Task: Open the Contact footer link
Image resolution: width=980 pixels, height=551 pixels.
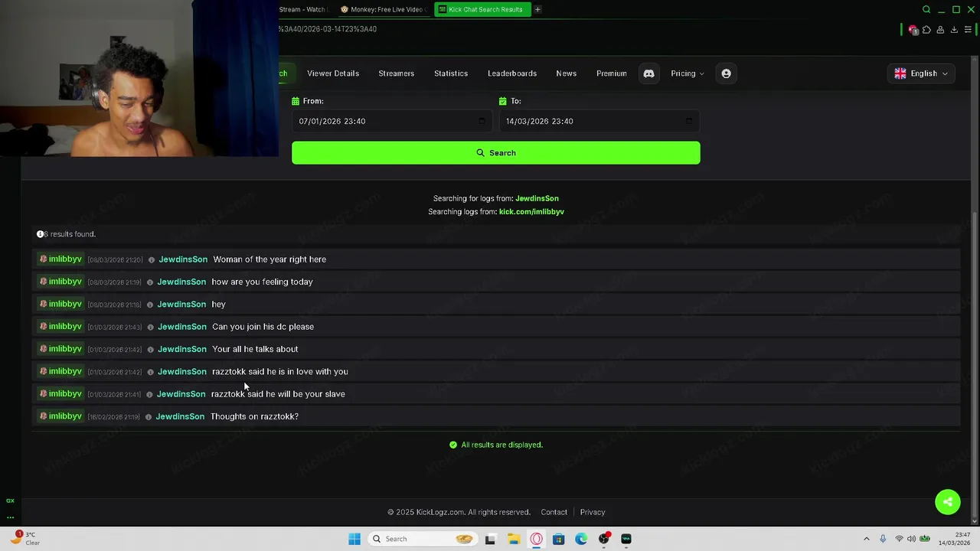Action: point(554,512)
